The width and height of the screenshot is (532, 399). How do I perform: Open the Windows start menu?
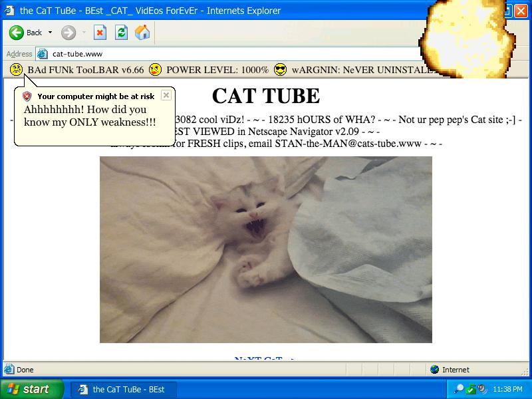pos(31,389)
